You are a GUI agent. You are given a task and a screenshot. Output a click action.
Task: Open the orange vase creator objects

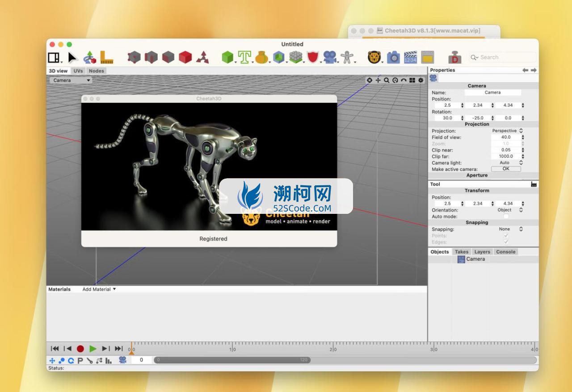point(261,57)
